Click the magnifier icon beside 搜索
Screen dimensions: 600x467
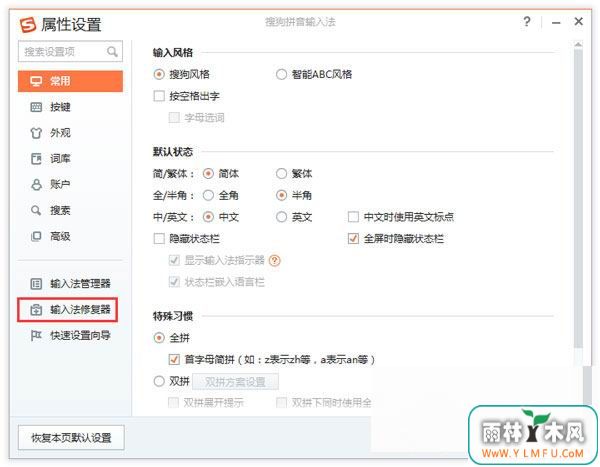[36, 210]
